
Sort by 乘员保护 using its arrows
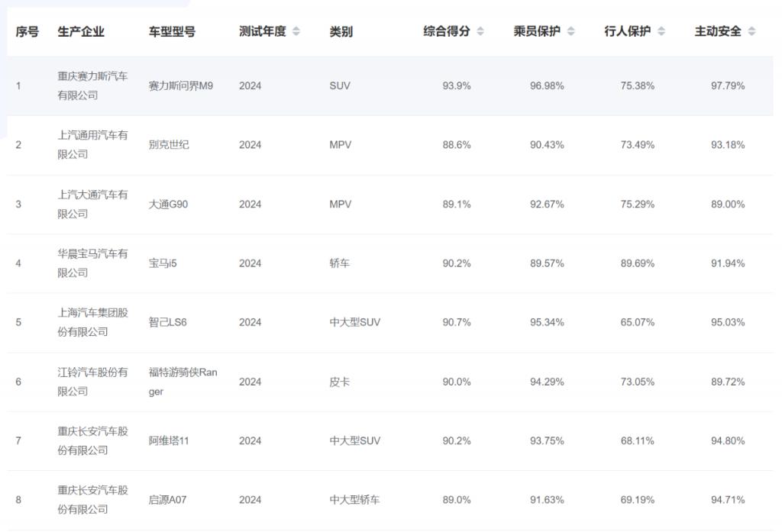coord(570,31)
